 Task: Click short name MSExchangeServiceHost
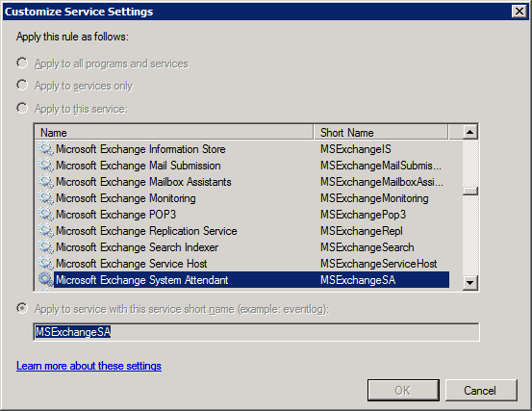tap(379, 264)
